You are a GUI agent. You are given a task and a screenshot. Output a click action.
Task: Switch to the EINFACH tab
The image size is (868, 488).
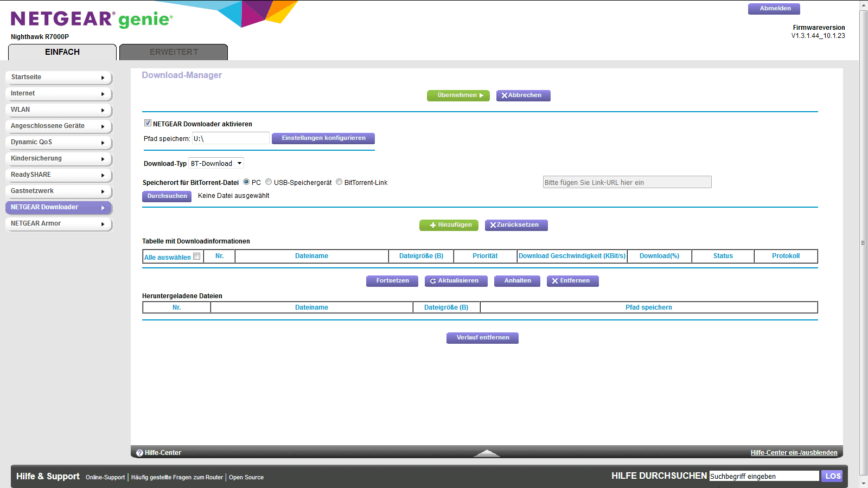click(62, 52)
